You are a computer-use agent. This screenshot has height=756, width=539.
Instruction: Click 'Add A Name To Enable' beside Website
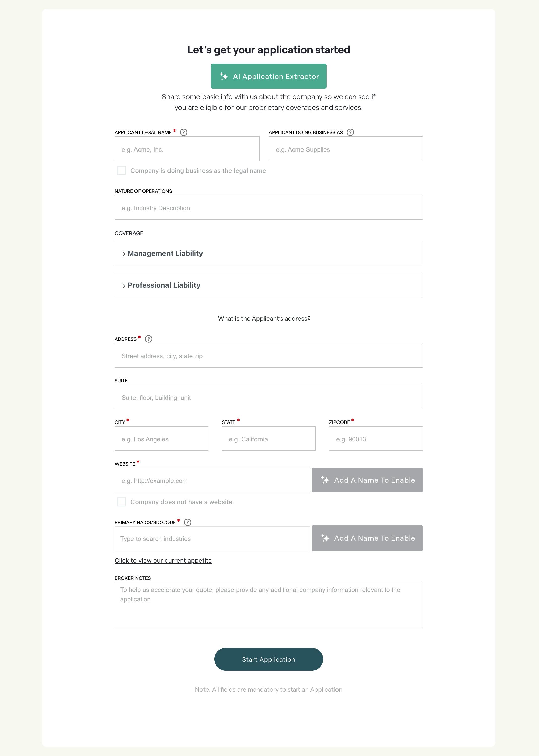367,480
